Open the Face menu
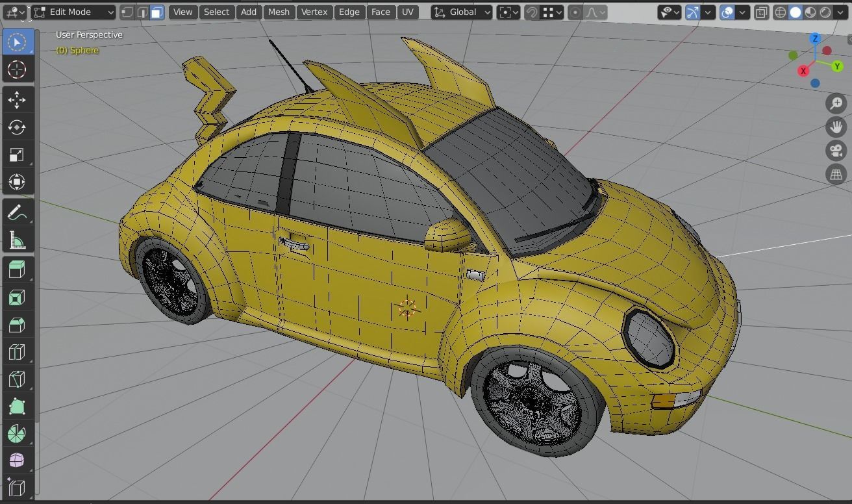The image size is (852, 504). click(x=381, y=12)
